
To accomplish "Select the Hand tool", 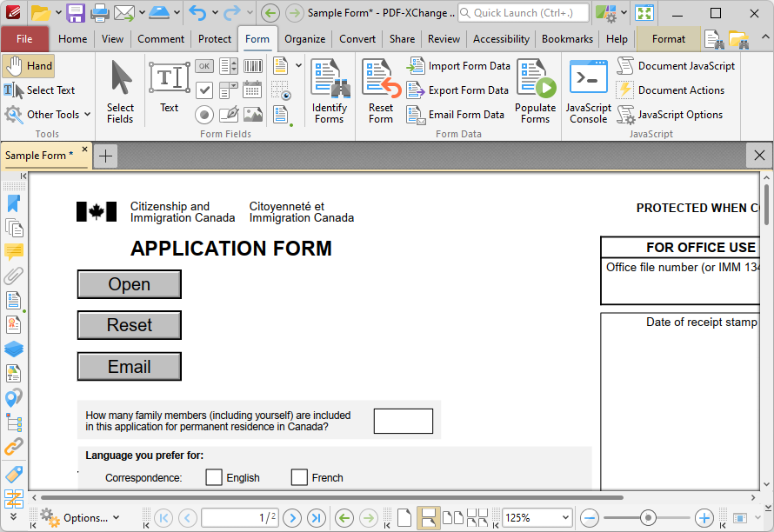I will pyautogui.click(x=28, y=66).
